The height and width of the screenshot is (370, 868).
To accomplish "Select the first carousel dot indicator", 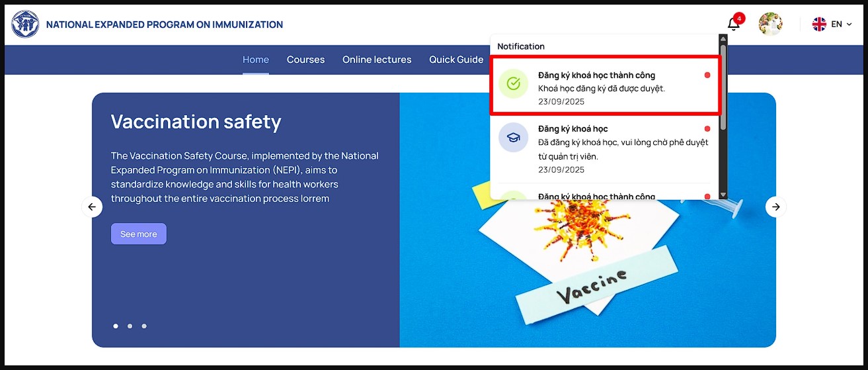I will click(x=116, y=326).
